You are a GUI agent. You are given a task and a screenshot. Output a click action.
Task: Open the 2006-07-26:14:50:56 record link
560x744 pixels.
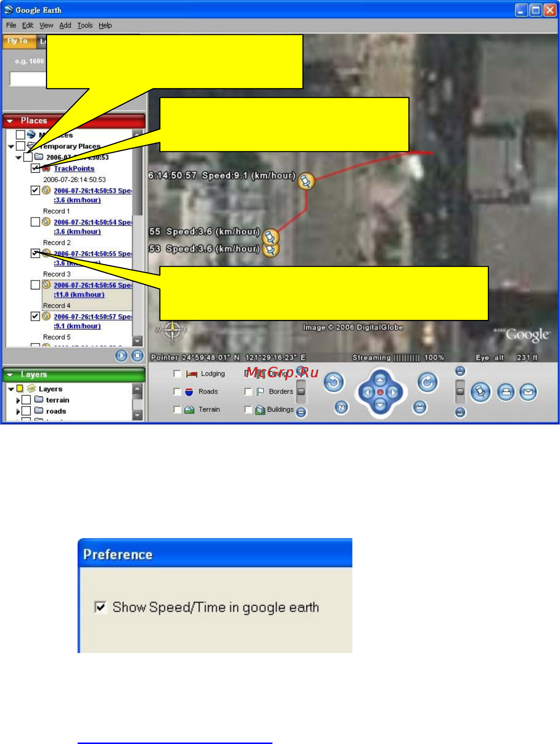[x=93, y=290]
